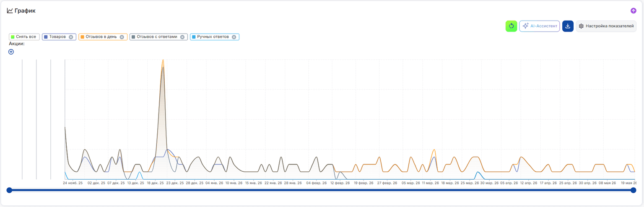Click the left handle of range slider
The height and width of the screenshot is (207, 644).
(9, 190)
